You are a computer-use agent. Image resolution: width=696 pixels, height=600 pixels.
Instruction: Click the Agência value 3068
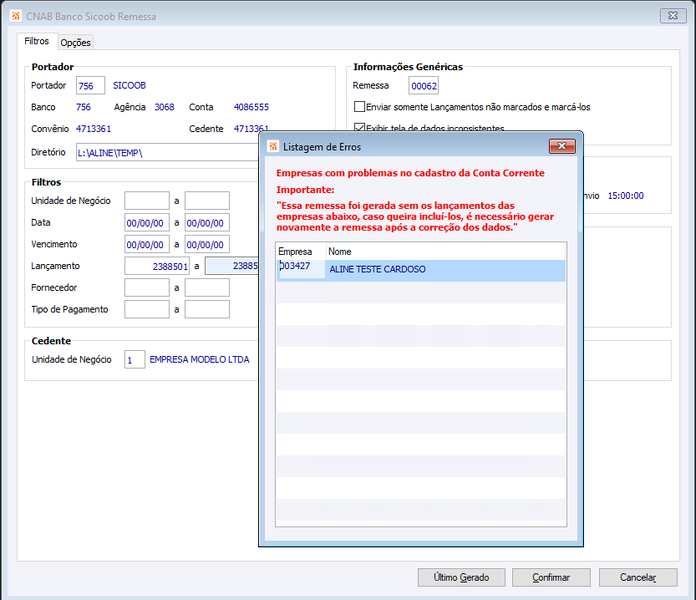(164, 107)
